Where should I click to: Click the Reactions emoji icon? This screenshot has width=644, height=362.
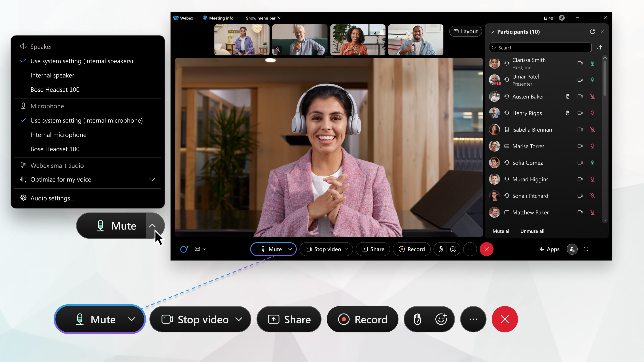453,249
